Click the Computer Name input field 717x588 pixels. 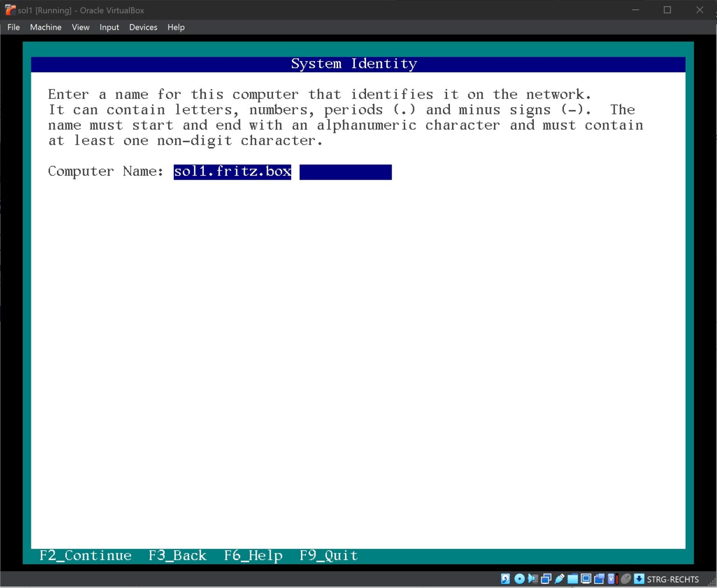282,172
